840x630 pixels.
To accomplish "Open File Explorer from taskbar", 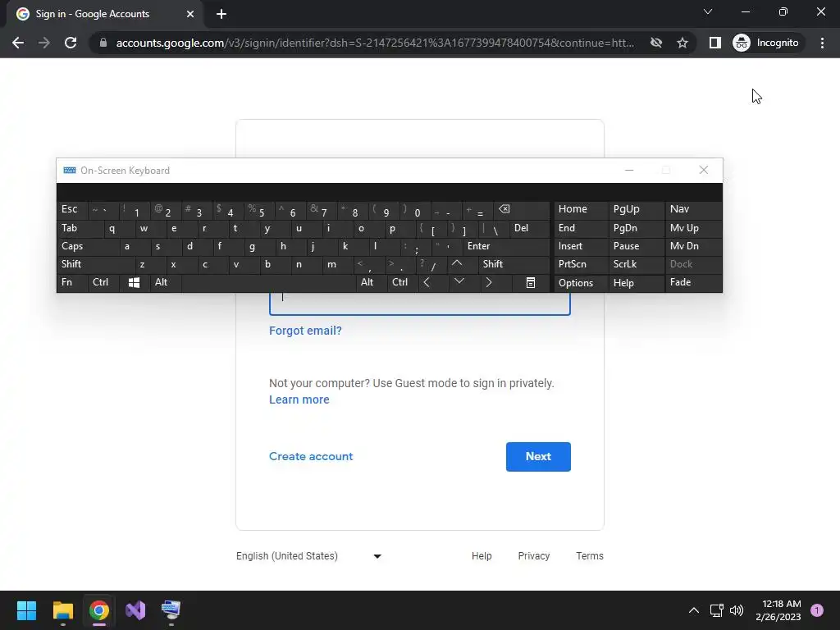I will (x=62, y=610).
